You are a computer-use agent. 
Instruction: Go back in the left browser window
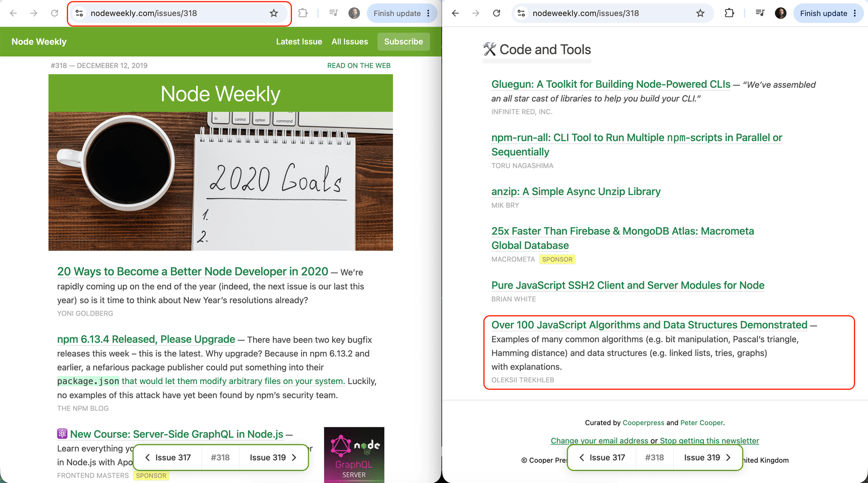14,13
